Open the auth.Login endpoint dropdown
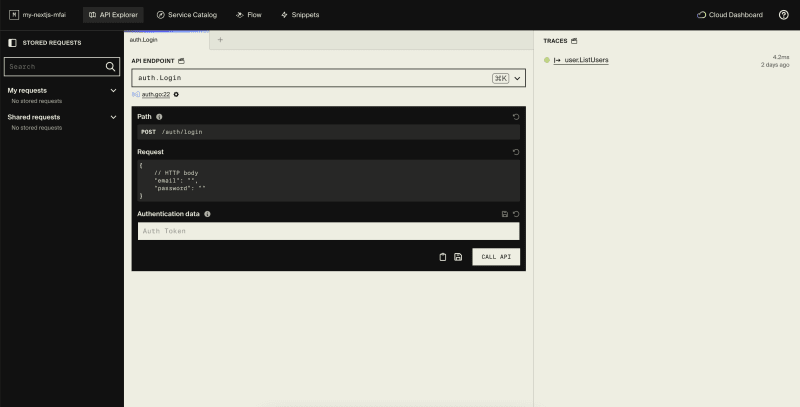The image size is (800, 407). coord(329,78)
